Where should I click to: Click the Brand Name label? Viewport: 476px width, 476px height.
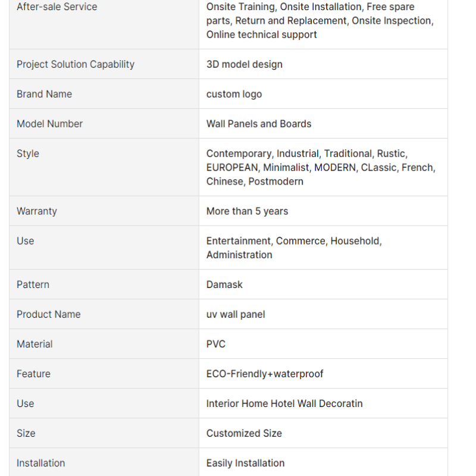(x=44, y=94)
